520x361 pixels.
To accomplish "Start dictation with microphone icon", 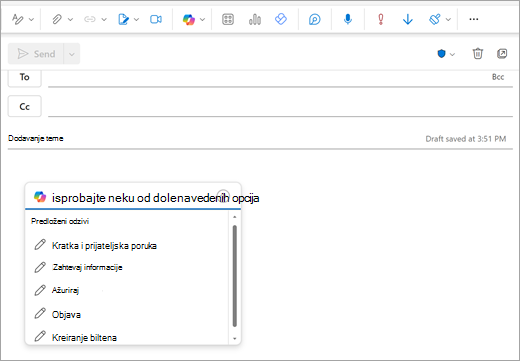I will [x=348, y=19].
